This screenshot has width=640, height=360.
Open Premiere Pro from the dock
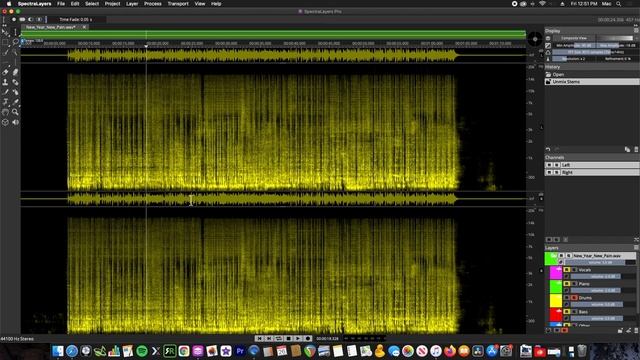(x=240, y=351)
